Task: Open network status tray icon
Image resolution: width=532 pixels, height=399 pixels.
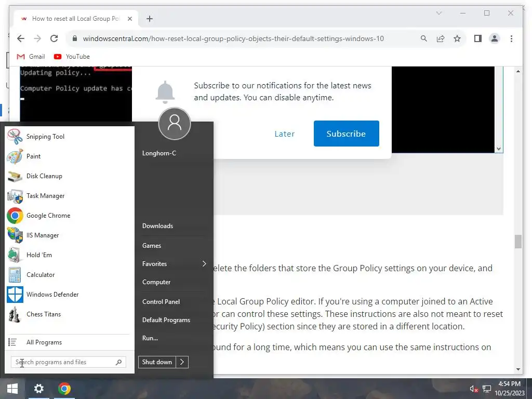Action: tap(487, 389)
